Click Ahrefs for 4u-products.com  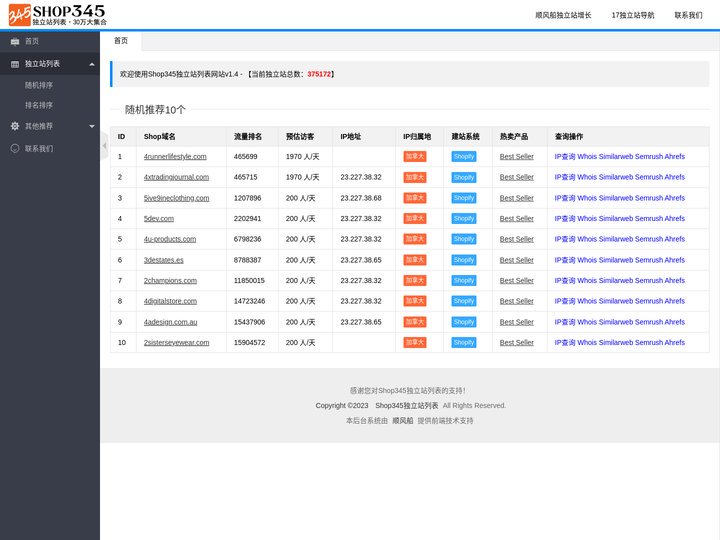[675, 239]
